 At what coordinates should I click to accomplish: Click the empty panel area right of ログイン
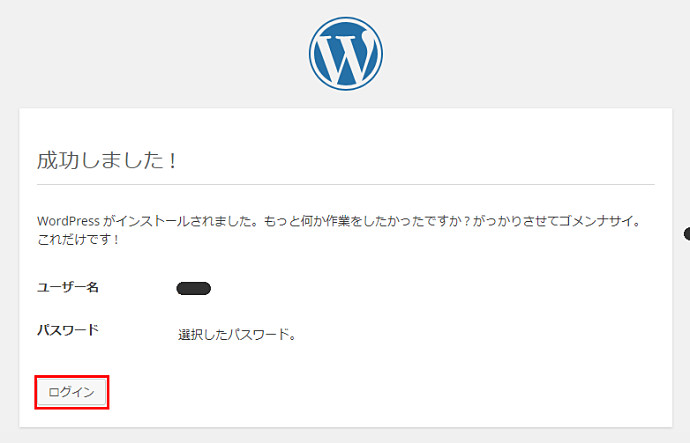pyautogui.click(x=400, y=392)
